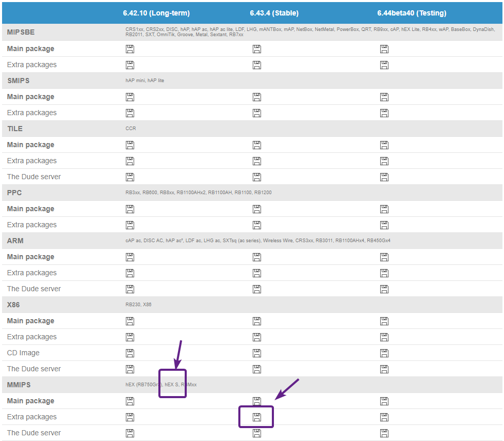
Task: Select the MIPSBE architecture heading
Action: pos(21,32)
